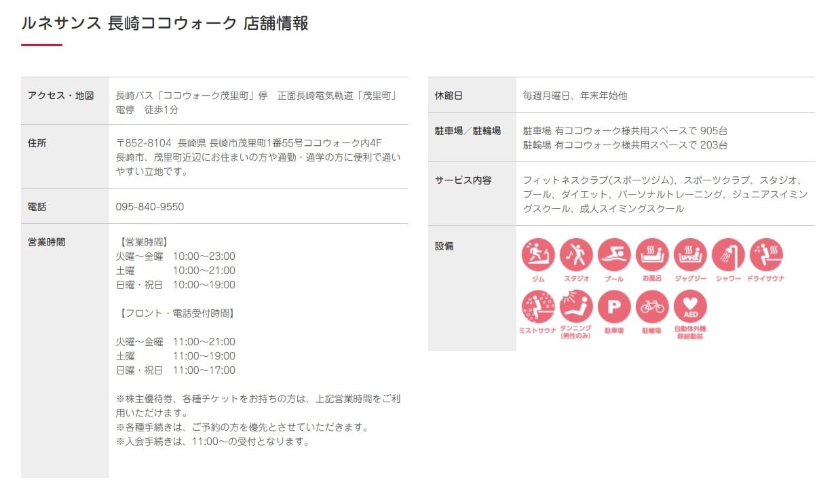834x504 pixels.
Task: Click the 土曜 10:00～21:00 line
Action: 176,270
